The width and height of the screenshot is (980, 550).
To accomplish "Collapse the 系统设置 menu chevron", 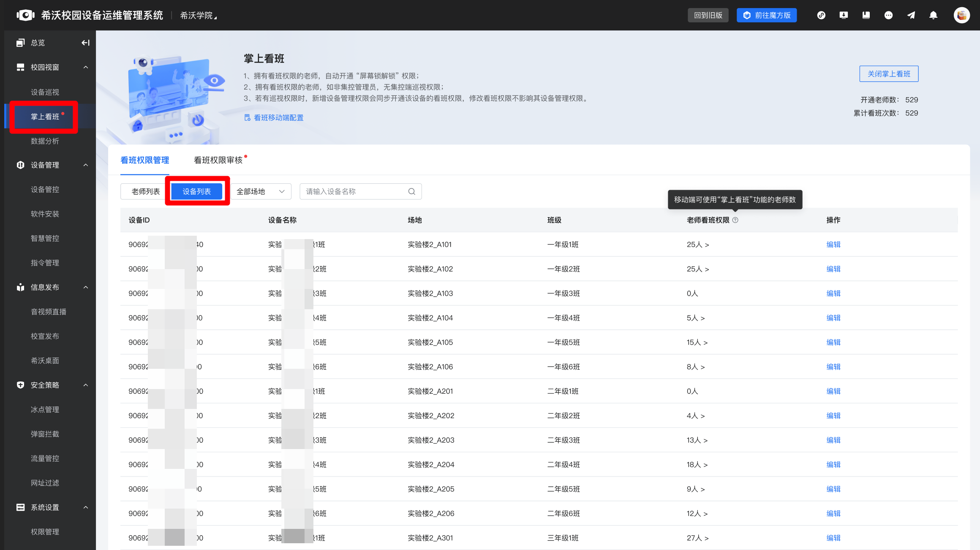I will pos(86,507).
